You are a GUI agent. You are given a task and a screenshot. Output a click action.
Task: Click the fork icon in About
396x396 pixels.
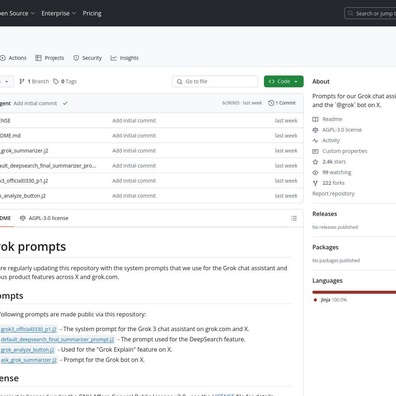point(315,183)
